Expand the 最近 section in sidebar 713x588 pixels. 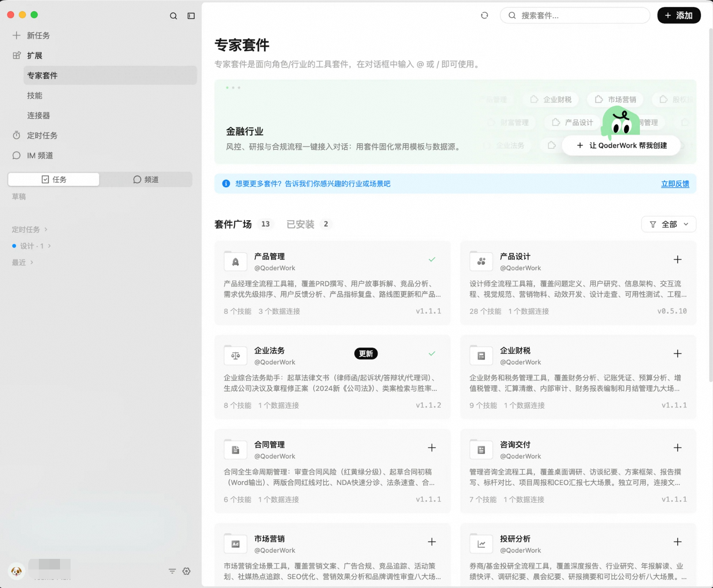(23, 263)
